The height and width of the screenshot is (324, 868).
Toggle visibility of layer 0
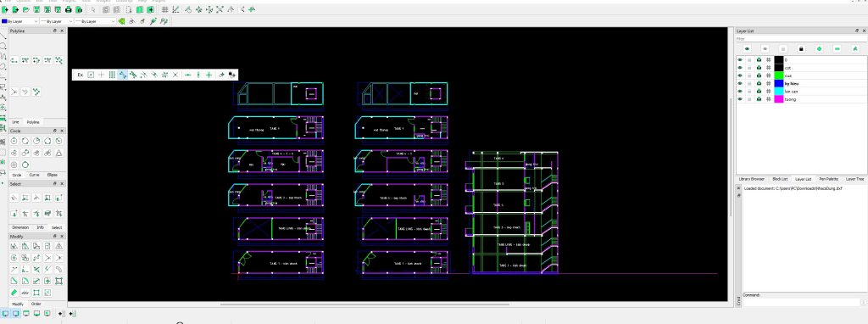[x=740, y=59]
